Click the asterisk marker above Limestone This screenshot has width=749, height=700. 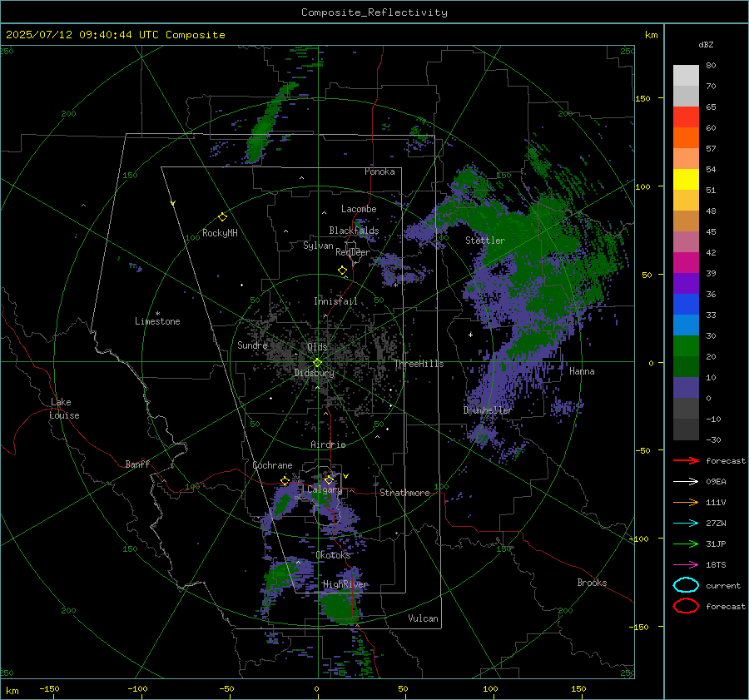[x=157, y=314]
